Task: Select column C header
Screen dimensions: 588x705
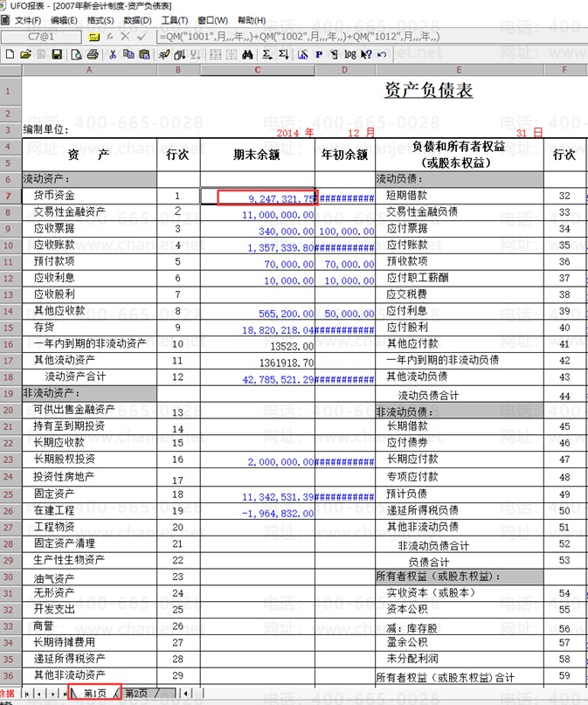Action: (x=258, y=70)
